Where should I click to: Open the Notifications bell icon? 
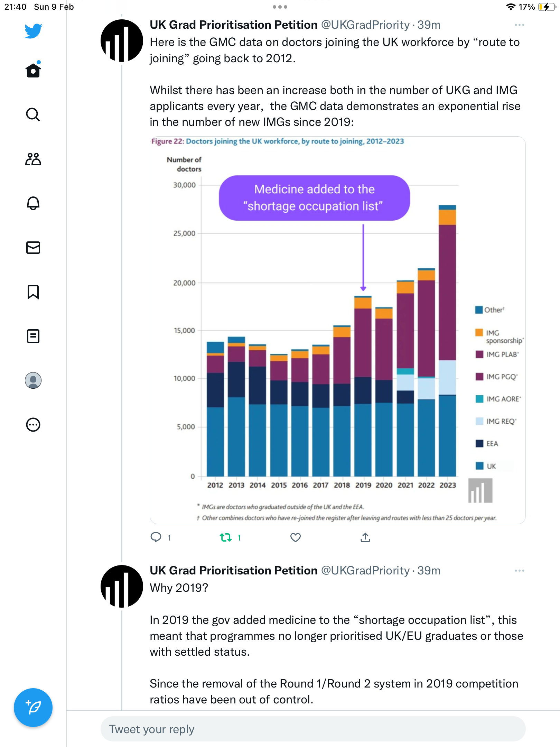pyautogui.click(x=33, y=203)
